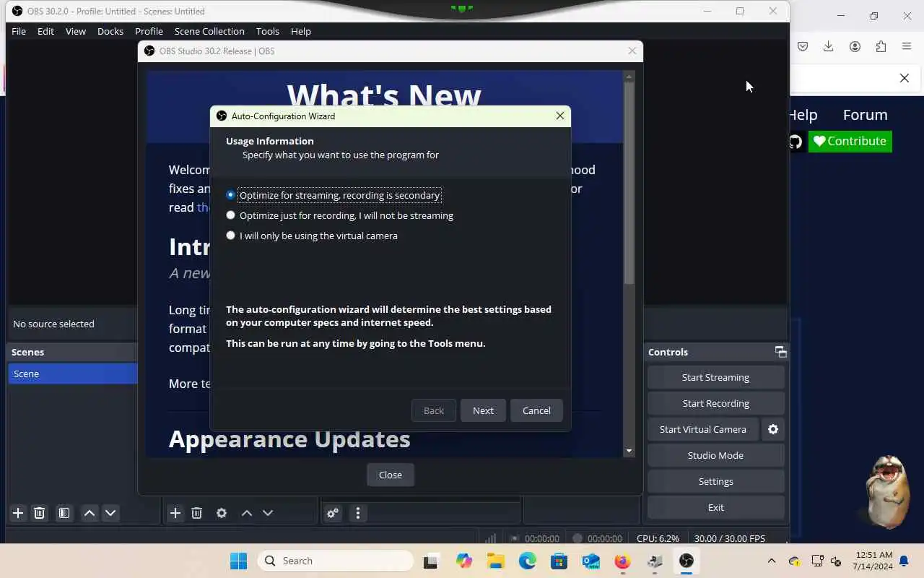924x578 pixels.
Task: Open source properties gear icon
Action: click(x=222, y=513)
